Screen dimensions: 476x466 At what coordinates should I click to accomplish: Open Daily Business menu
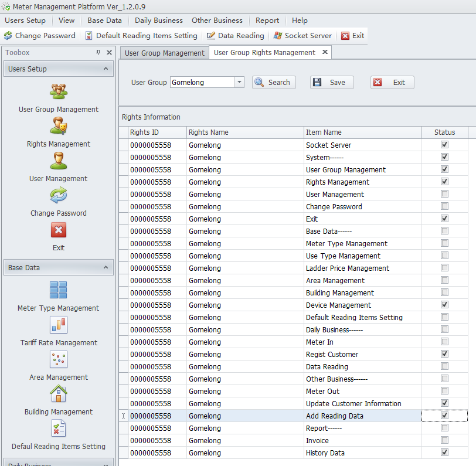click(x=159, y=21)
